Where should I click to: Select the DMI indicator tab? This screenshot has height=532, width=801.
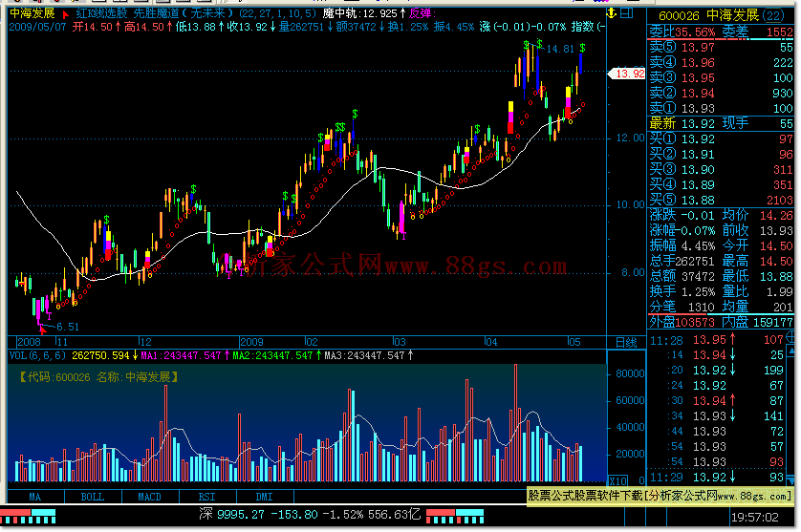[264, 497]
